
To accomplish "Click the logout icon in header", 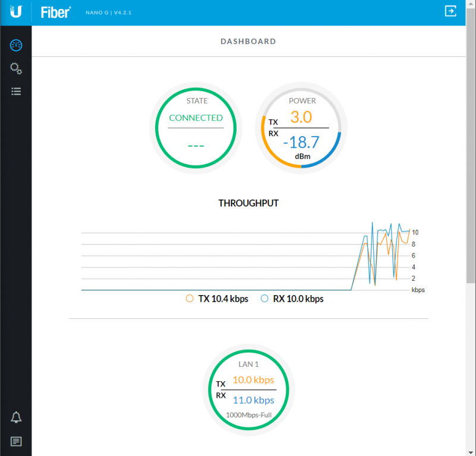I will (450, 11).
